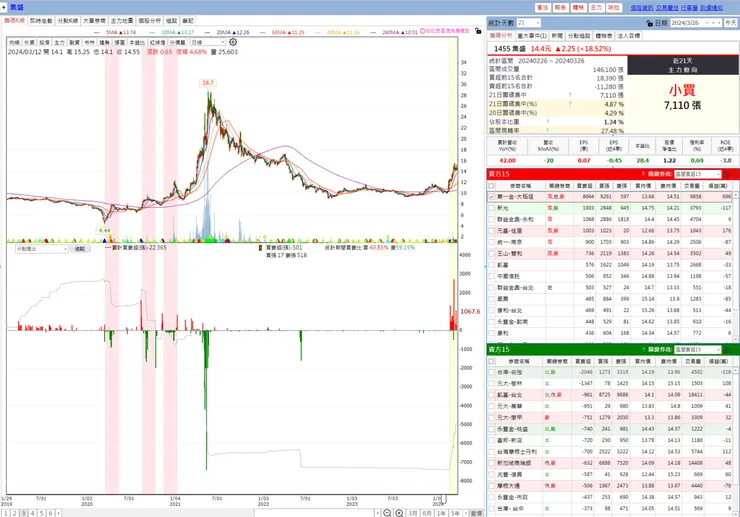Check the 統一-南京 broker checkbox

[x=492, y=242]
